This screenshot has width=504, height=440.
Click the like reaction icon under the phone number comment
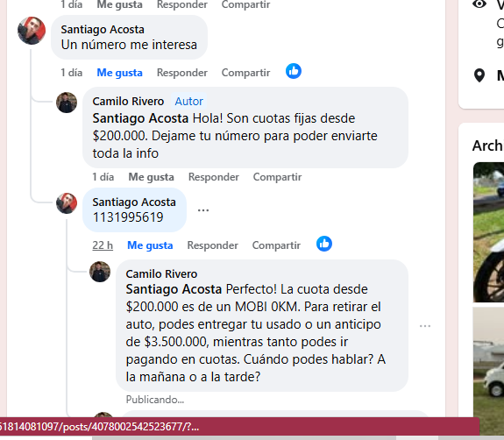click(x=324, y=244)
